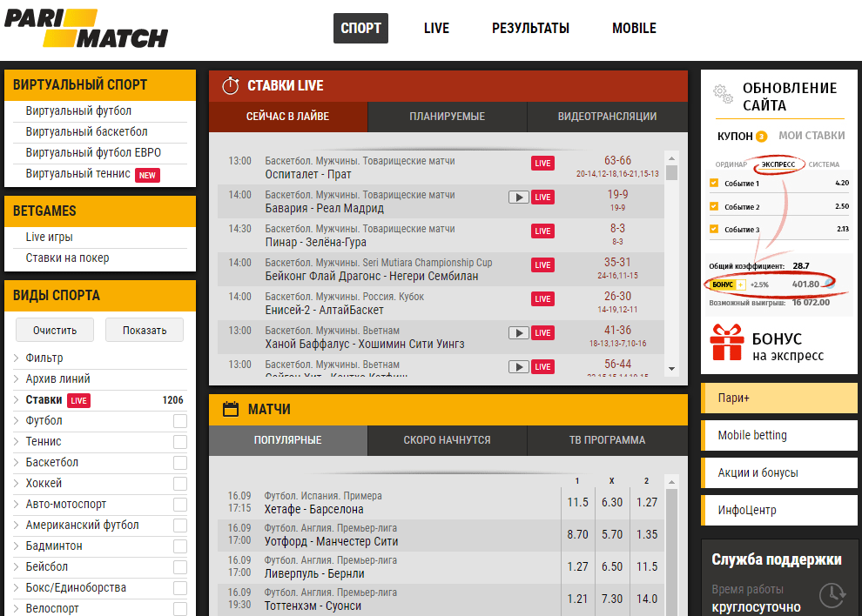
Task: Expand the Архив линий section
Action: [x=17, y=378]
